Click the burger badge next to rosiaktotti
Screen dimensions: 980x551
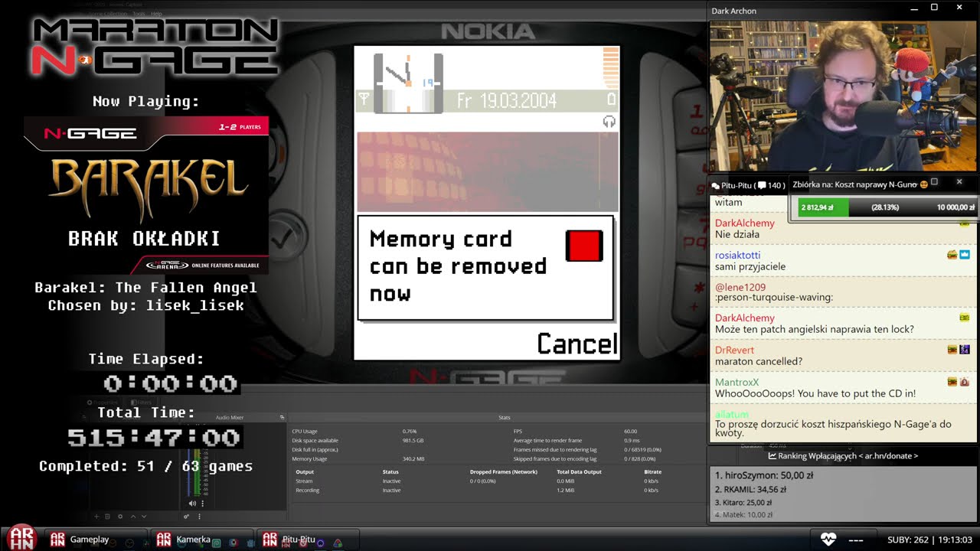[952, 255]
